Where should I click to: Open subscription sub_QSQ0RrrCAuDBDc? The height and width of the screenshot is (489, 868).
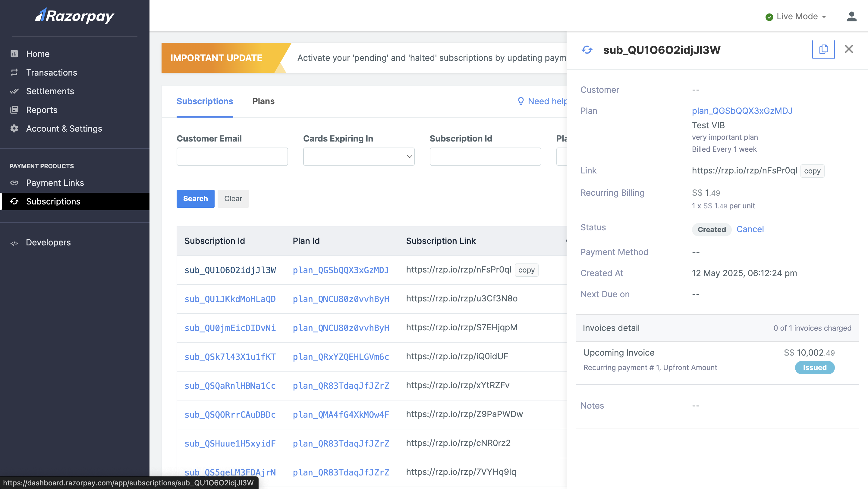pyautogui.click(x=230, y=415)
